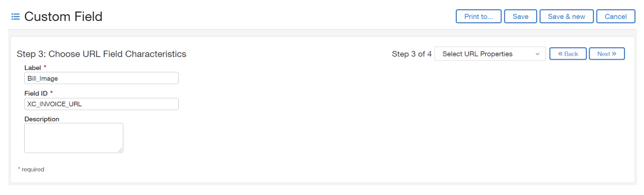Go to the previous step with Back

[x=567, y=54]
